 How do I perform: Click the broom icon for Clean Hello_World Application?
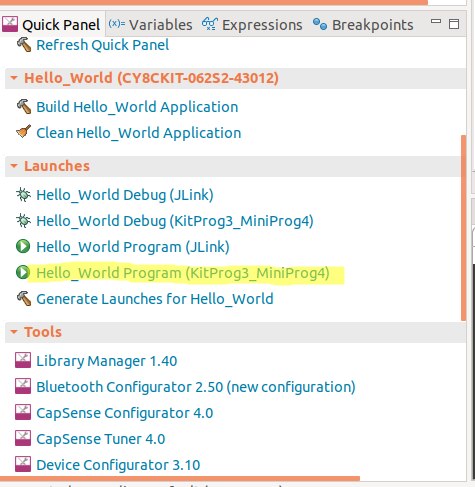coord(23,132)
